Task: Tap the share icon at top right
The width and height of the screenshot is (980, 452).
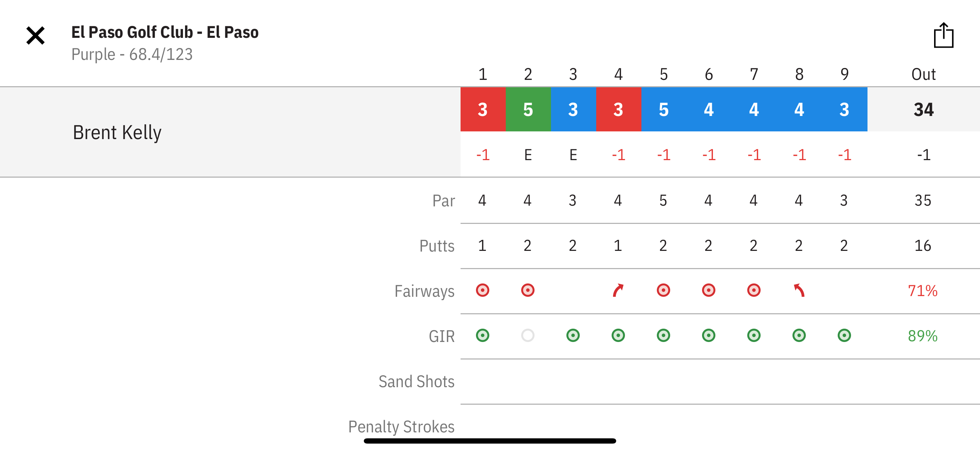Action: point(943,35)
